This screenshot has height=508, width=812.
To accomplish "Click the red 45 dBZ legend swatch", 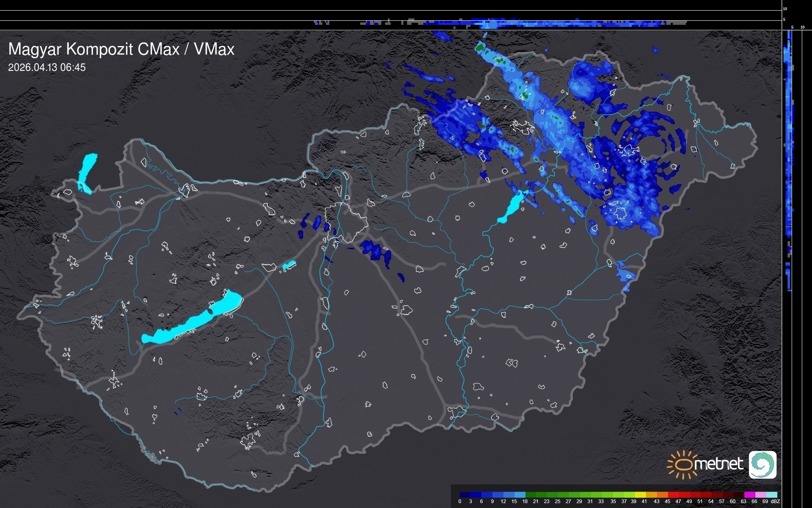I will tap(673, 495).
